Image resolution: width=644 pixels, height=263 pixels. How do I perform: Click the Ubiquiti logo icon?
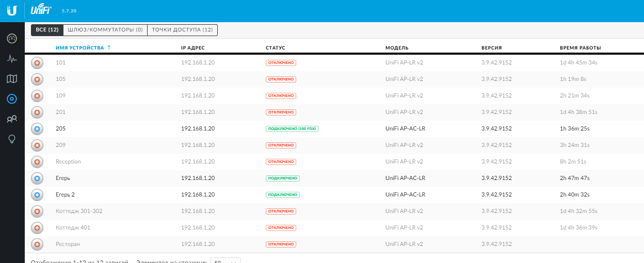[12, 11]
